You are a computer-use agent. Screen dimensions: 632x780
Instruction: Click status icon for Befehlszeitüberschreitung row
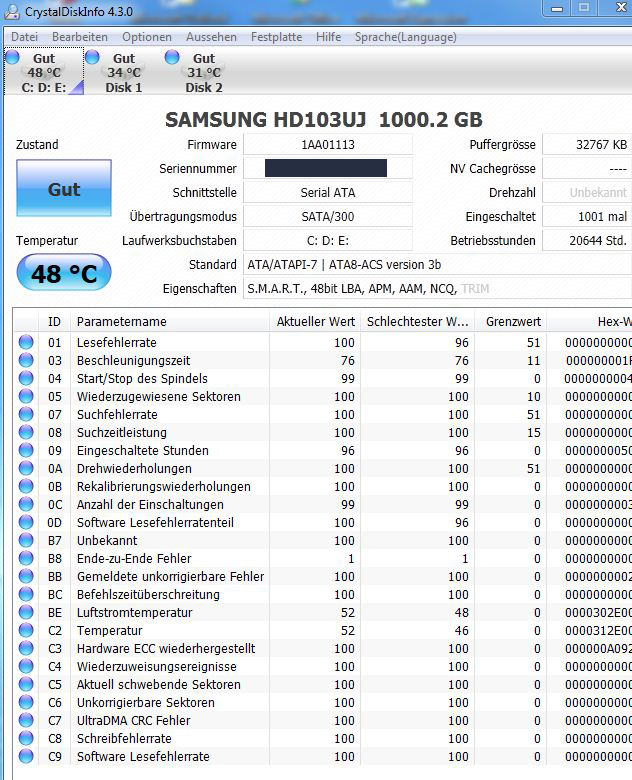(x=26, y=594)
